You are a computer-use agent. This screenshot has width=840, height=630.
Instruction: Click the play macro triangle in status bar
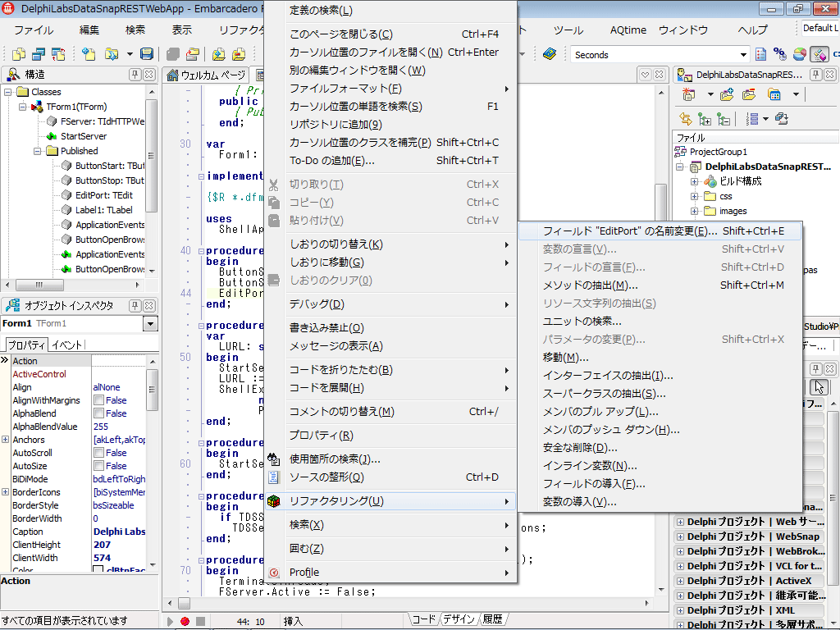point(170,622)
